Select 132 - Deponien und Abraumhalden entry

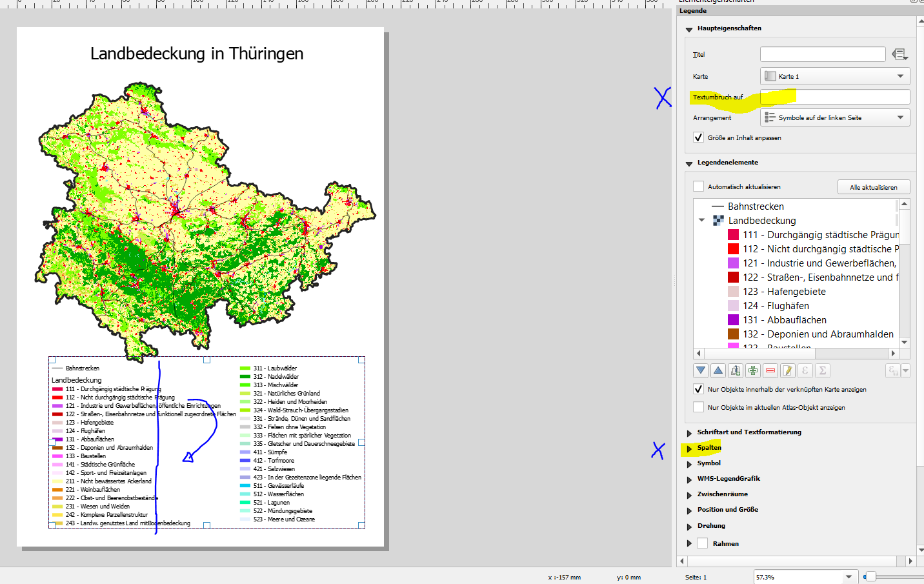coord(818,334)
